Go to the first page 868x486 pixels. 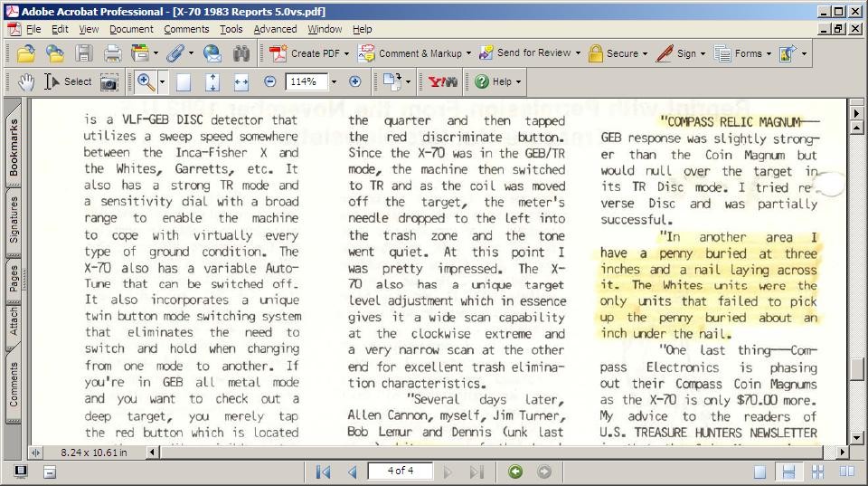(x=324, y=472)
